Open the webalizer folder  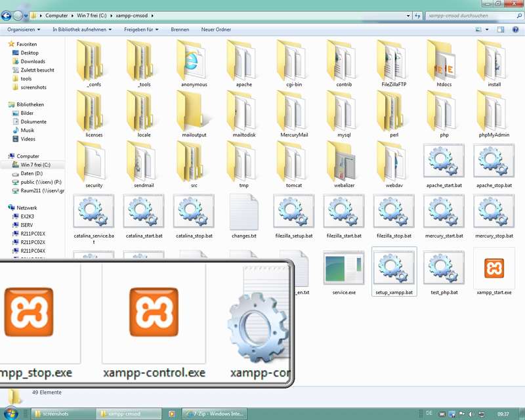pyautogui.click(x=344, y=164)
